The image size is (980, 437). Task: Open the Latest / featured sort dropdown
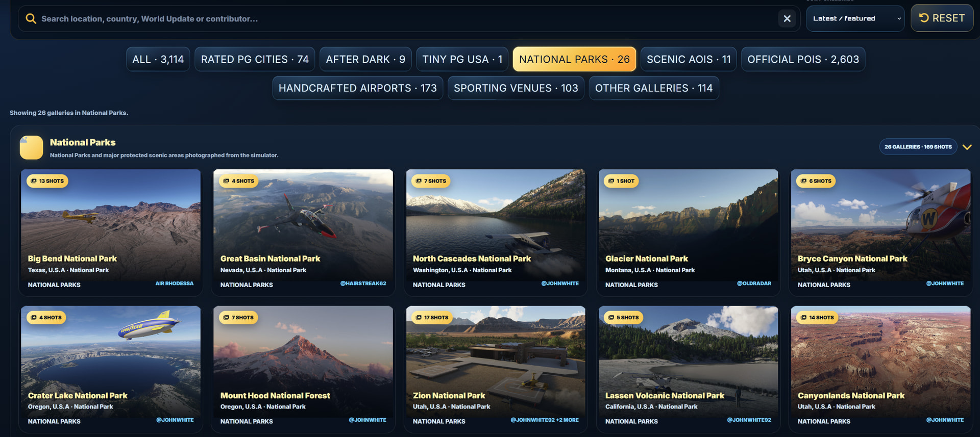pos(855,19)
